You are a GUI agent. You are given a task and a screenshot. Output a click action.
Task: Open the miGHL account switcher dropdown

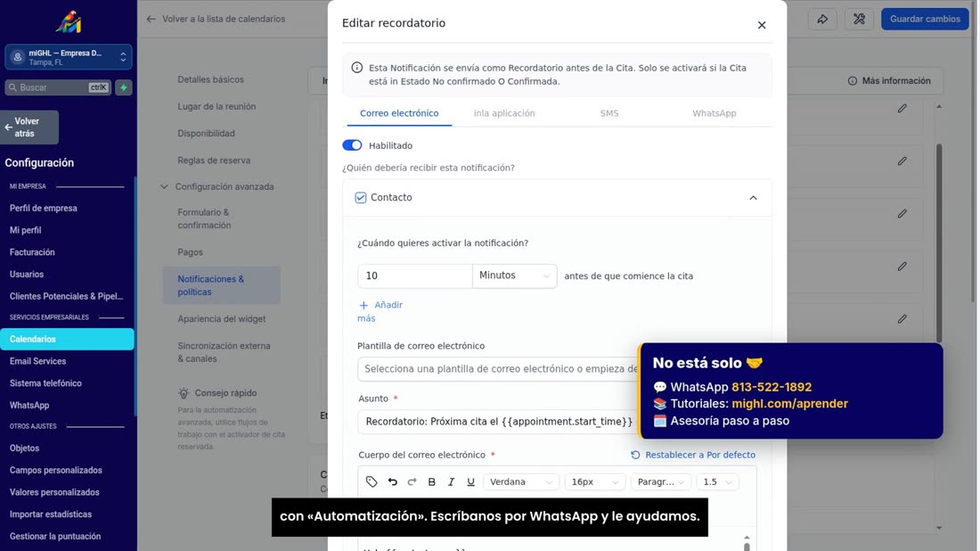(x=68, y=57)
